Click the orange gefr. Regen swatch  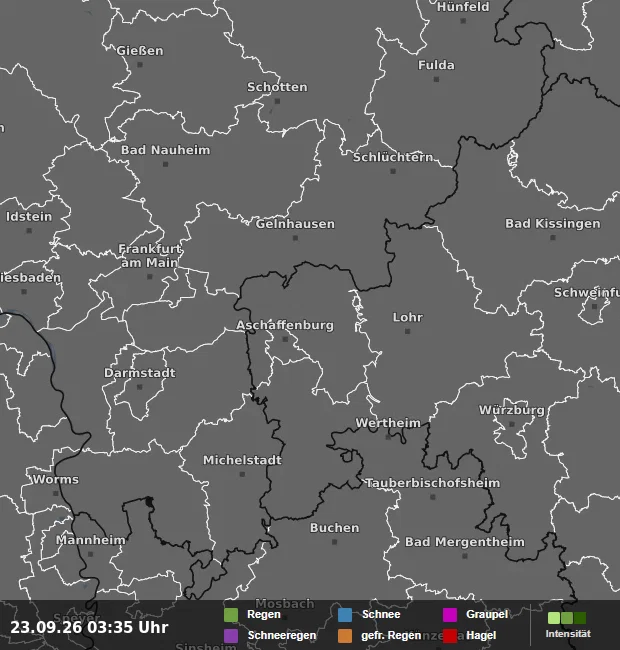click(x=345, y=635)
